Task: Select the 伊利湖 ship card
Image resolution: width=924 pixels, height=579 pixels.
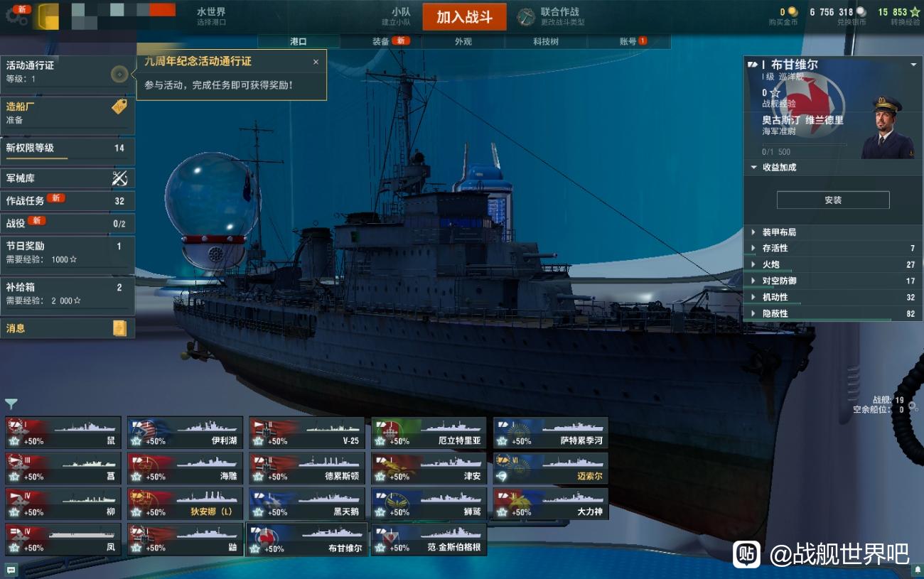Action: click(185, 433)
